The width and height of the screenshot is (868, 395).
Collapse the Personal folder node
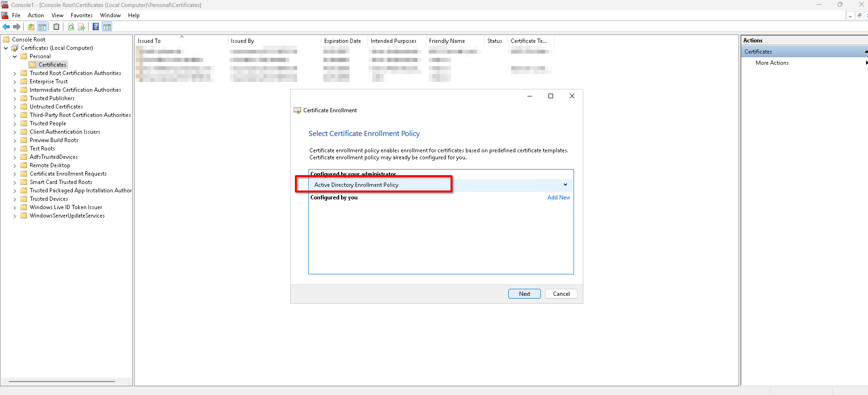coord(14,57)
